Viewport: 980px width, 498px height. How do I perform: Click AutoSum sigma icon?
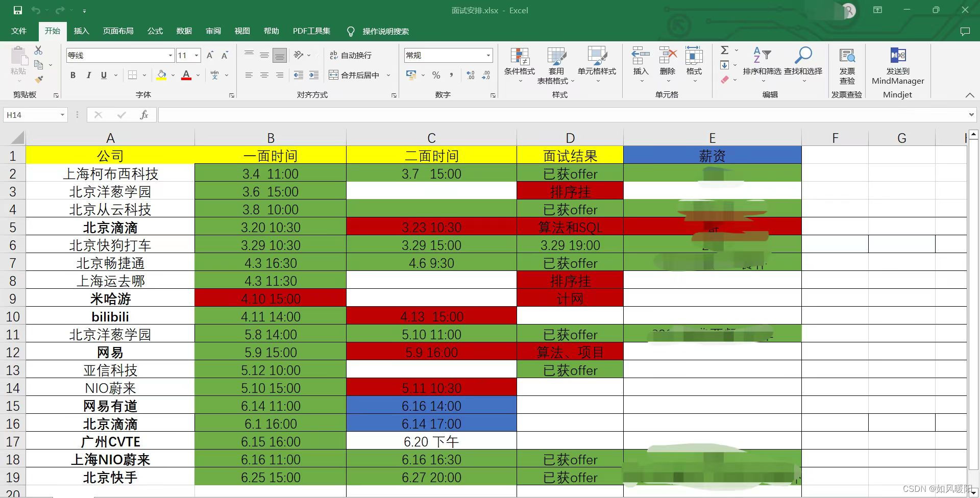click(725, 50)
